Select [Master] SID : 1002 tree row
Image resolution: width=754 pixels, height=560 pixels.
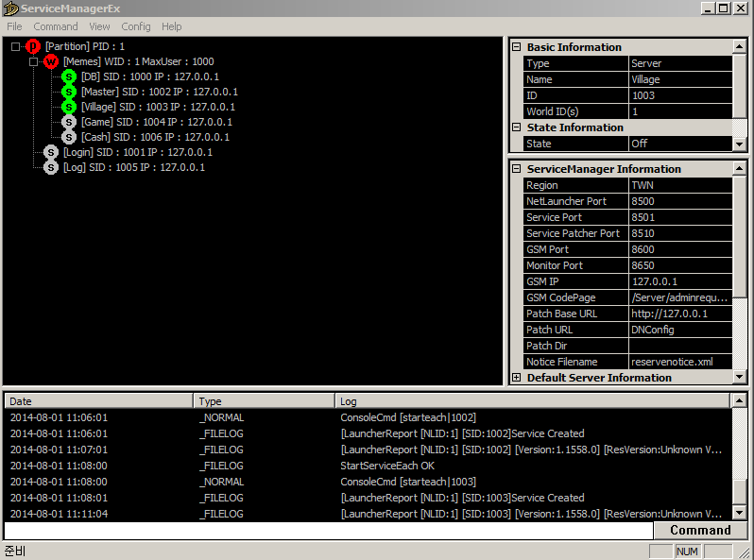coord(159,92)
